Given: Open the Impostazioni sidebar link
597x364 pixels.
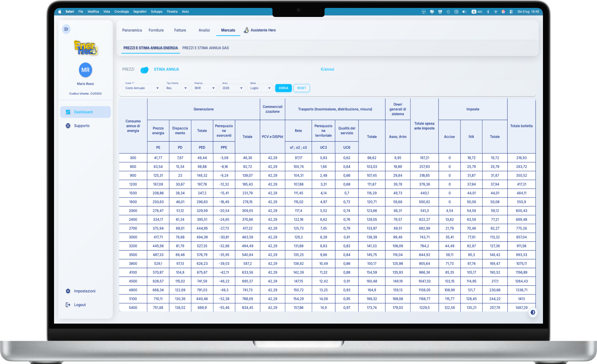Looking at the screenshot, I should pos(85,291).
